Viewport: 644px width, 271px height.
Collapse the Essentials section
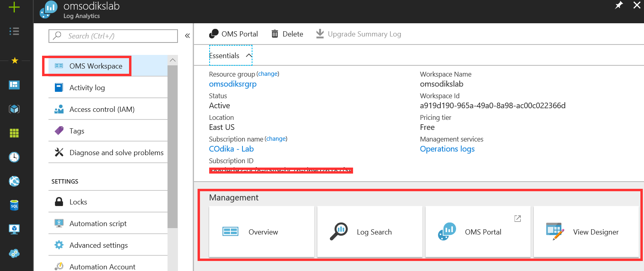pyautogui.click(x=230, y=55)
